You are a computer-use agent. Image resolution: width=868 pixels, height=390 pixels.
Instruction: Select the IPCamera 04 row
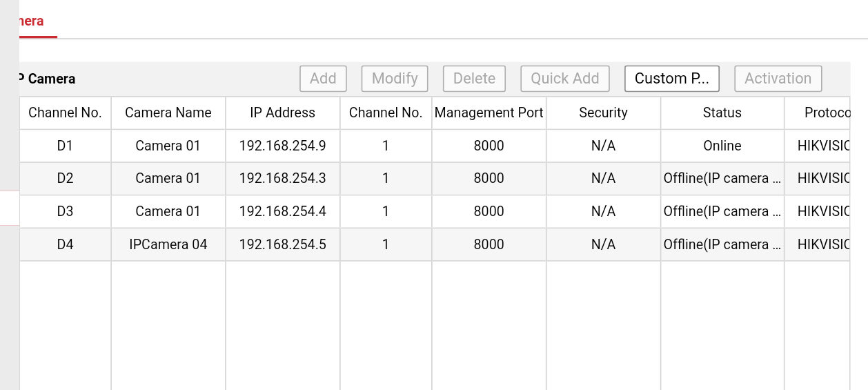(x=168, y=244)
